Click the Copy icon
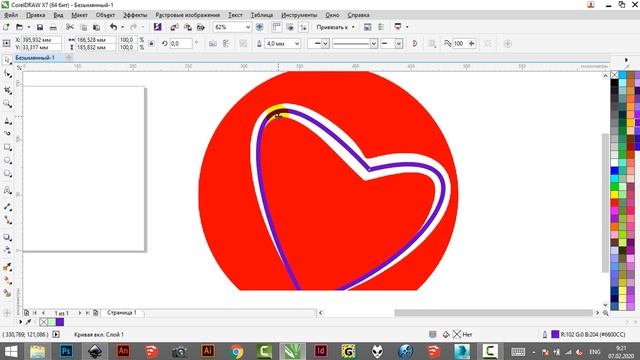The image size is (640, 360). click(84, 27)
